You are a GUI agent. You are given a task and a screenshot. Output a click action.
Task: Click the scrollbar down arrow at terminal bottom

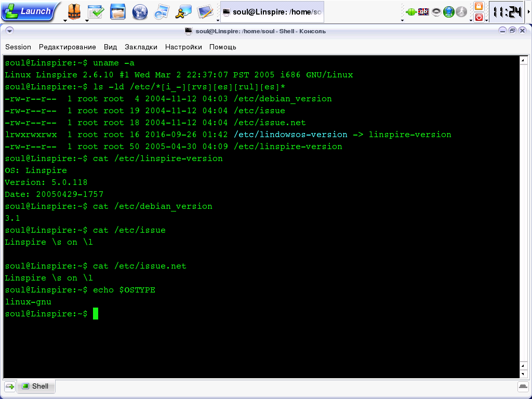coord(523,374)
